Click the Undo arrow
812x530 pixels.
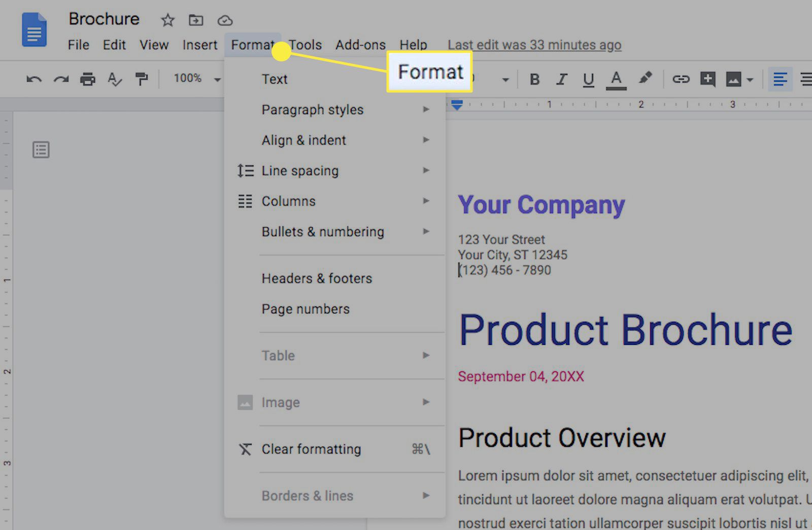pos(34,79)
